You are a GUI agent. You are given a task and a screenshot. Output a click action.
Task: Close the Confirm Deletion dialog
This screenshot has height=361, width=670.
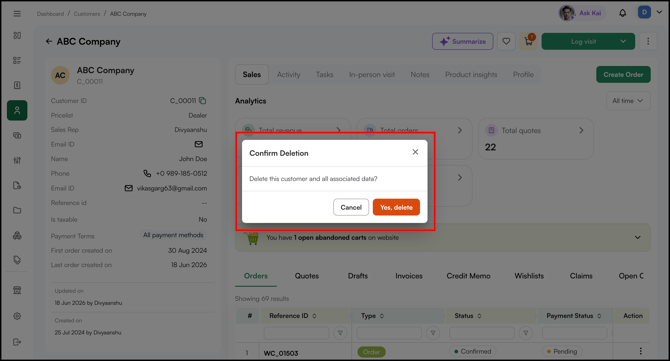pos(415,152)
